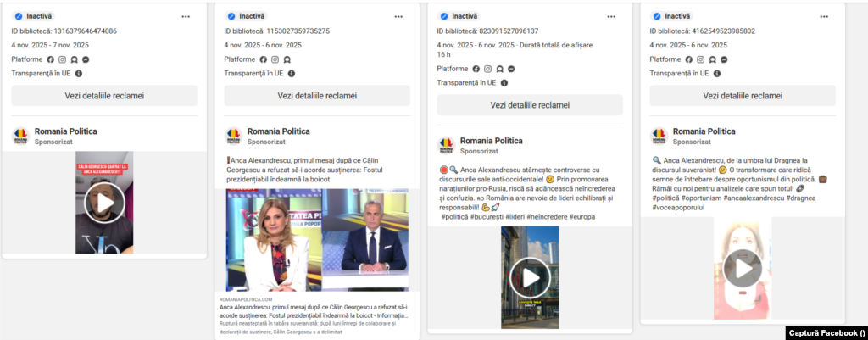Open three-dots menu on ad 4162549523985802
Screen dimensions: 868x340
(824, 17)
